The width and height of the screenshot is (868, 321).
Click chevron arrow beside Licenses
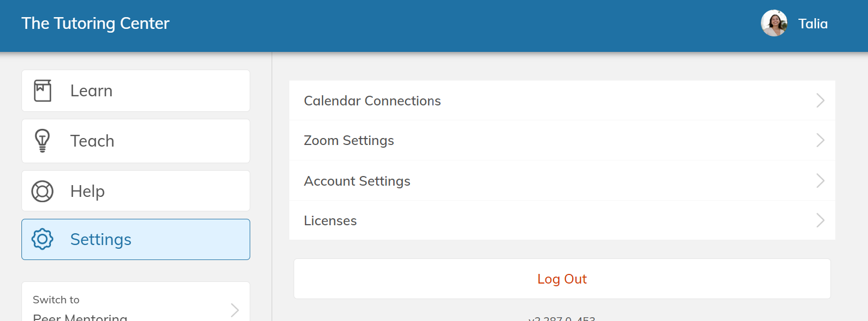pyautogui.click(x=820, y=220)
